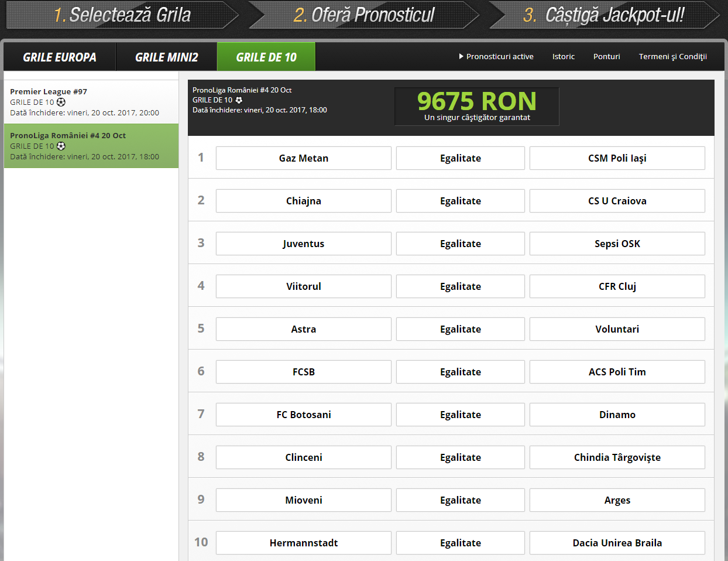Image resolution: width=728 pixels, height=561 pixels.
Task: Click 'Un singur câștigător garantat' text
Action: [477, 118]
